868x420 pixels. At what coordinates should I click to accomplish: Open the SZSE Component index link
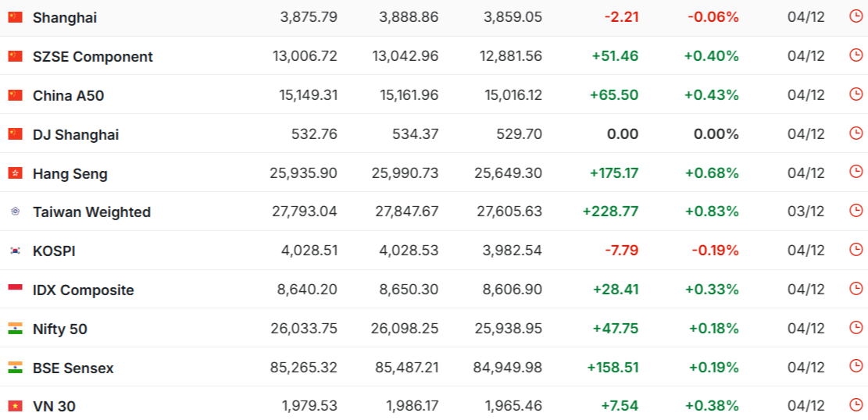(x=92, y=56)
